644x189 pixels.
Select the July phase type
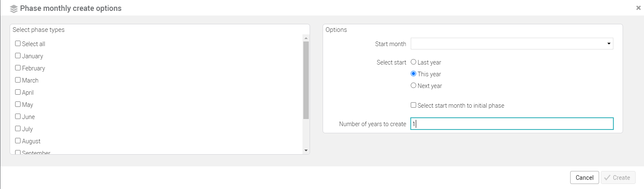point(18,129)
